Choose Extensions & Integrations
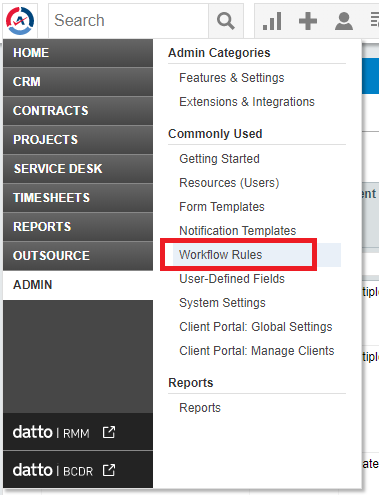 pos(247,102)
